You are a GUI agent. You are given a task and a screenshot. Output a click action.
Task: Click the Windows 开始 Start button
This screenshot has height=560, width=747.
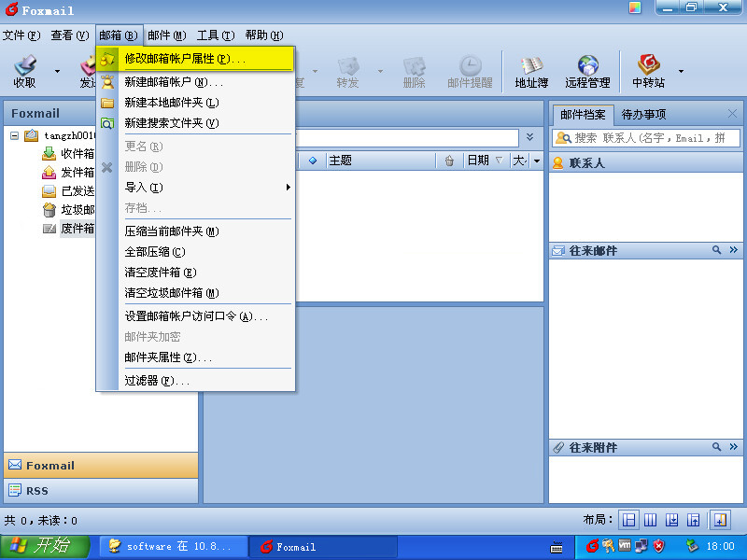point(39,546)
